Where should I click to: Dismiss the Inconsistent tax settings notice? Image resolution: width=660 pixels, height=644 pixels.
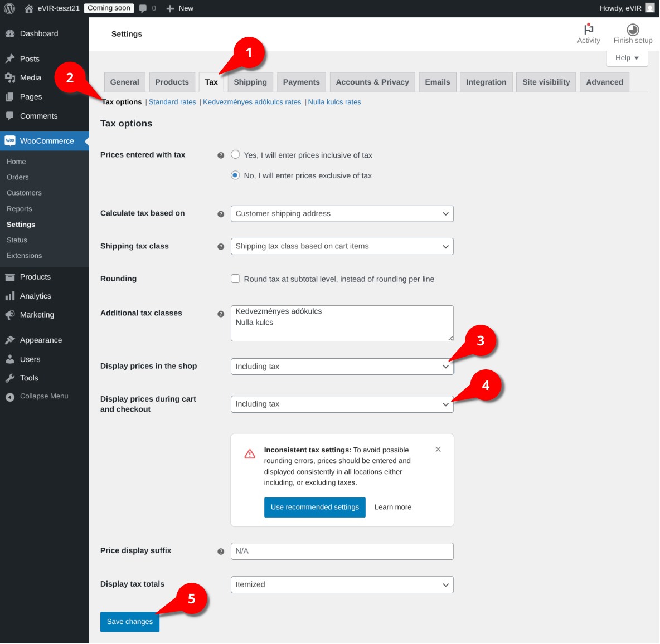(438, 449)
